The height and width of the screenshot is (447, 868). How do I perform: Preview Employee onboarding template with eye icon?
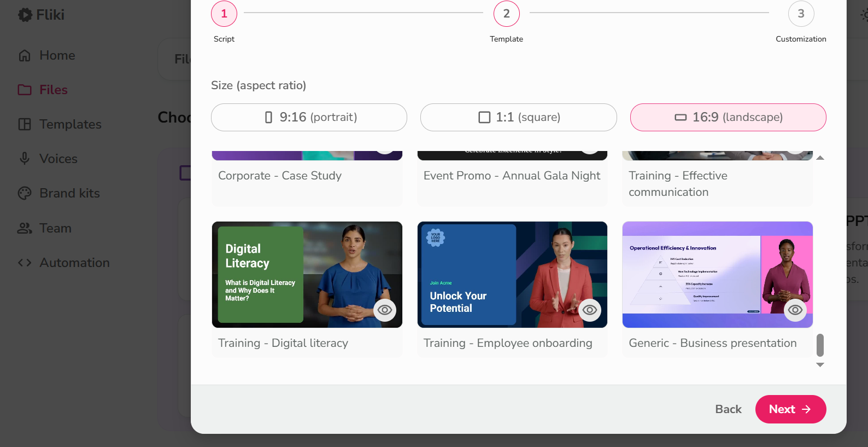pyautogui.click(x=590, y=310)
